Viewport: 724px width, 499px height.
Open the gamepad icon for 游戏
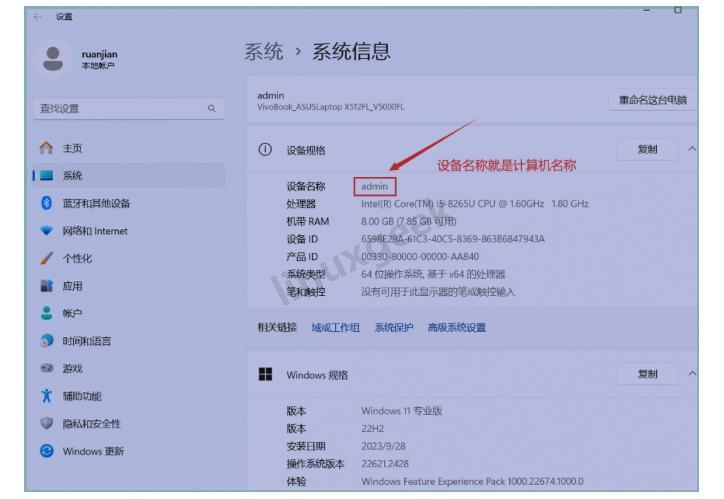[x=46, y=368]
